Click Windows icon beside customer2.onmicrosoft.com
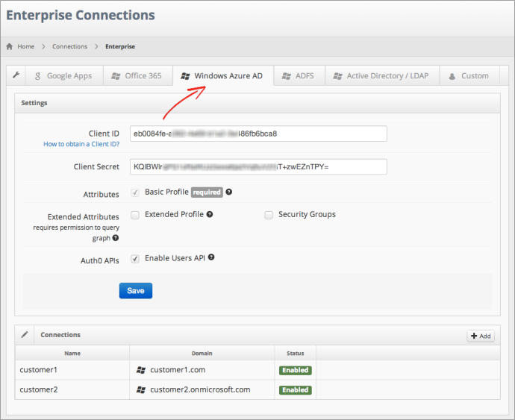This screenshot has height=420, width=515. point(141,390)
